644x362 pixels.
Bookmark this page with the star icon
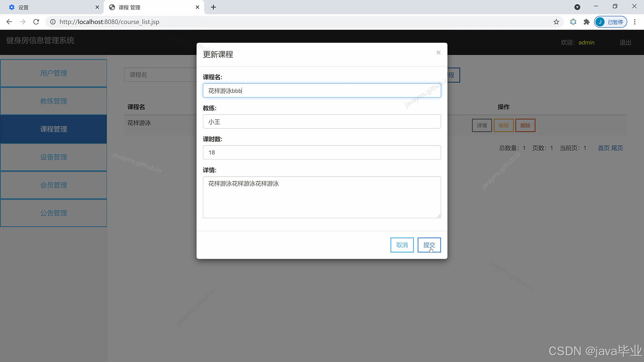556,22
